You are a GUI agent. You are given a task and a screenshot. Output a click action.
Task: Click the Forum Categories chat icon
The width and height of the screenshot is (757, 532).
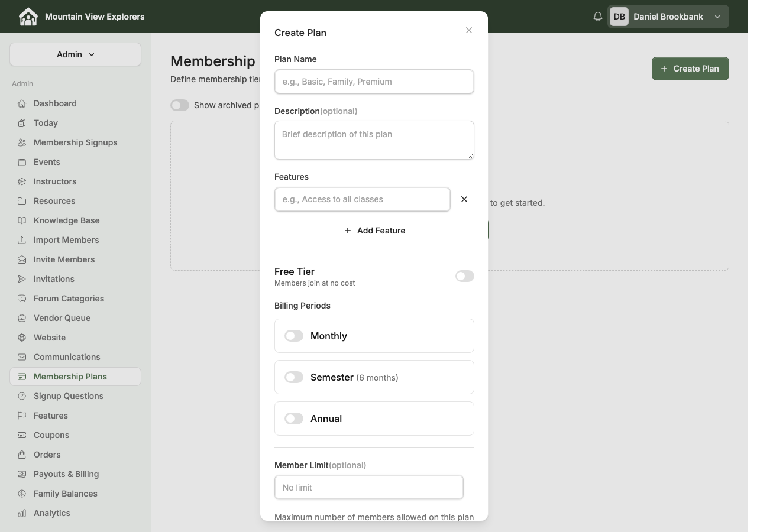(22, 299)
